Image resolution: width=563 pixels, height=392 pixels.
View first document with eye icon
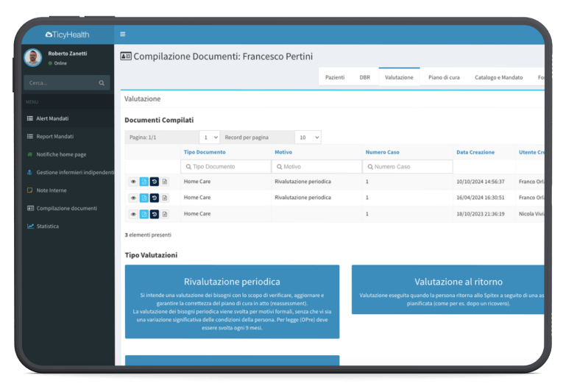pyautogui.click(x=134, y=182)
